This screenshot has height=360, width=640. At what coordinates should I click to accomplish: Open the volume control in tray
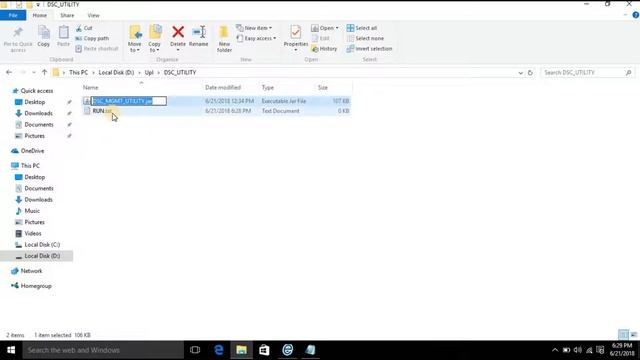[x=577, y=350]
